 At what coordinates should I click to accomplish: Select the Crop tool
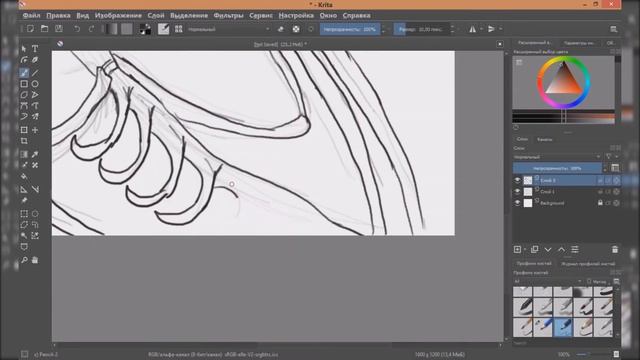(24, 141)
